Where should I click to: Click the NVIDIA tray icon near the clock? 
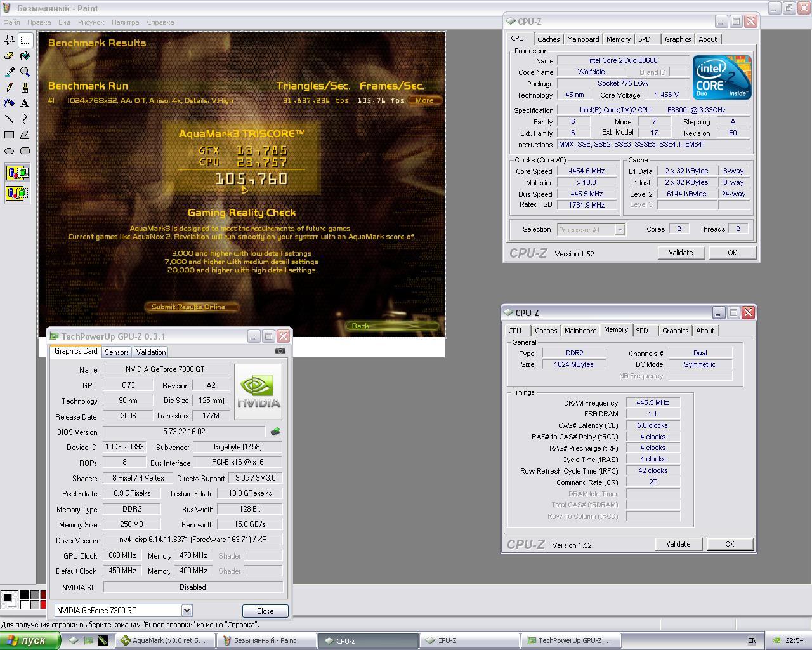pos(776,640)
